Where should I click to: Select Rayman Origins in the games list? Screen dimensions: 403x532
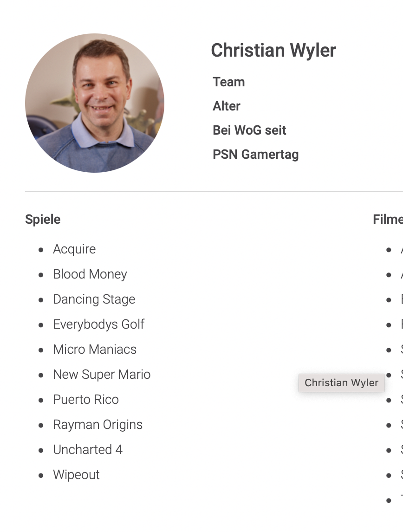click(x=97, y=425)
